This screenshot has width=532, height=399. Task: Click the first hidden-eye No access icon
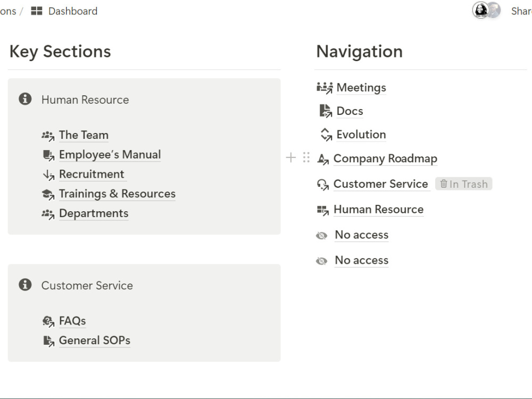click(322, 235)
